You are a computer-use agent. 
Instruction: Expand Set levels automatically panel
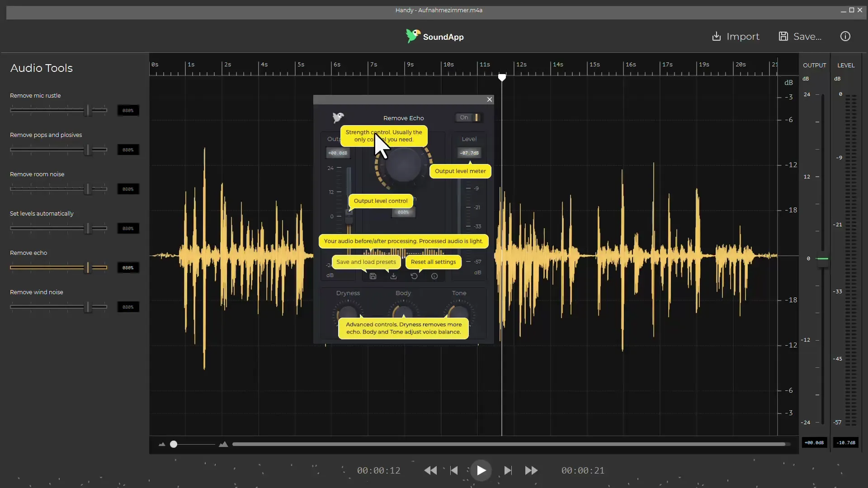(x=42, y=213)
